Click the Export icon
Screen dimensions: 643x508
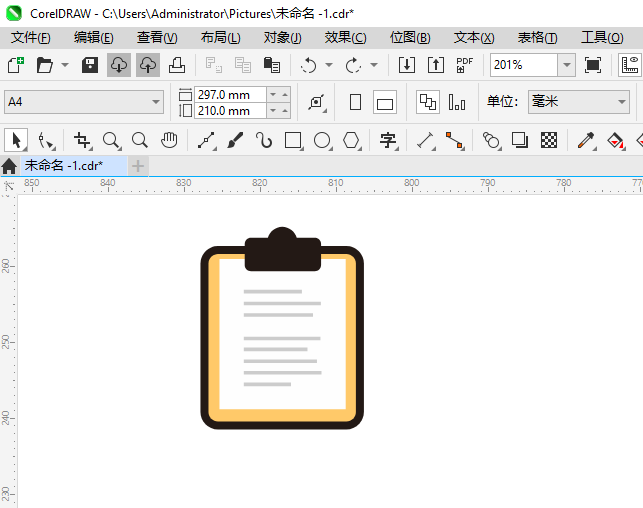[436, 65]
